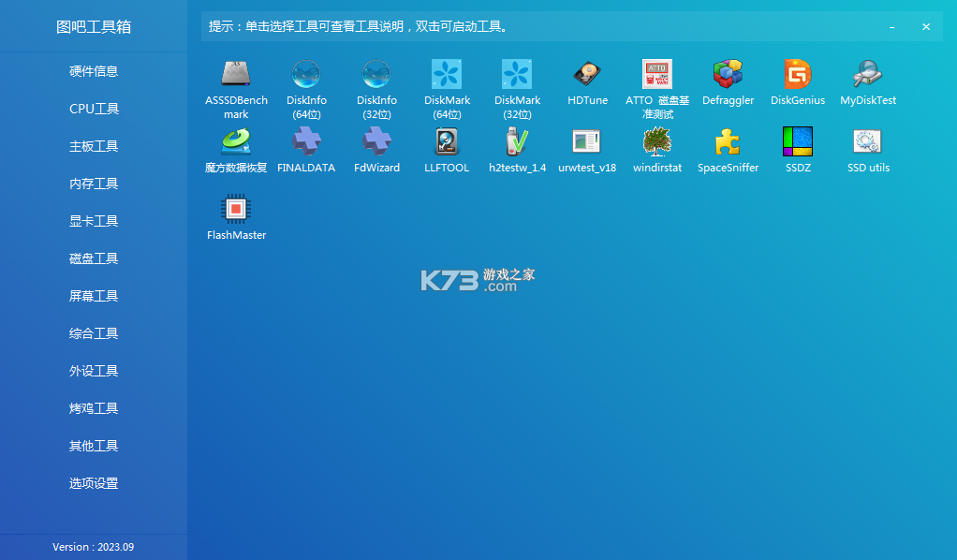
Task: Click the 图吧工具箱 title text
Action: click(x=94, y=27)
